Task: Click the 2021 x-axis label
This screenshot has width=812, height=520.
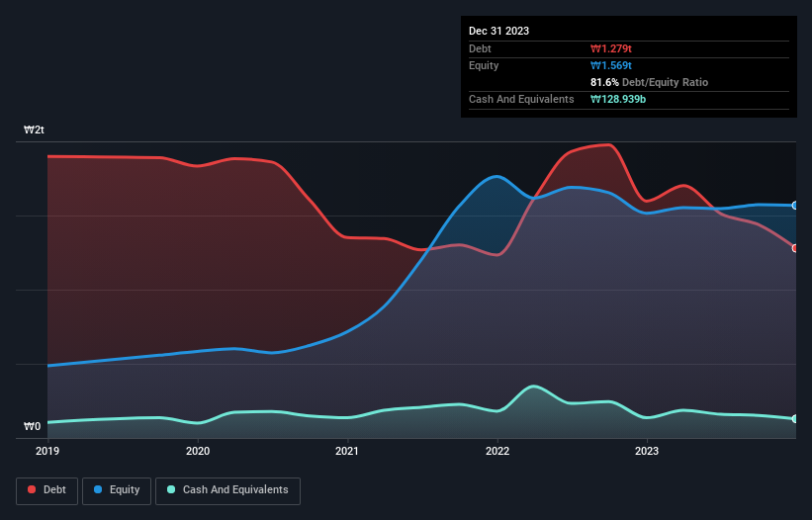Action: click(x=347, y=451)
